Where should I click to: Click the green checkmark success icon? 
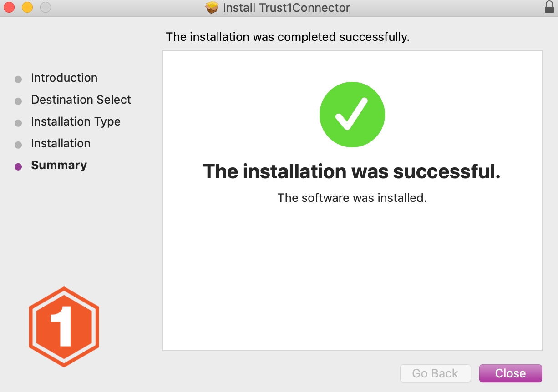352,115
